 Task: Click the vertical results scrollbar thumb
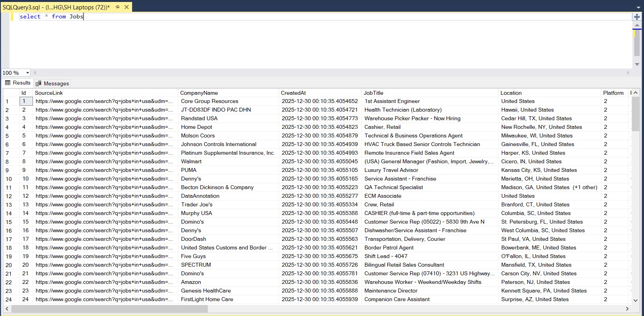click(635, 114)
